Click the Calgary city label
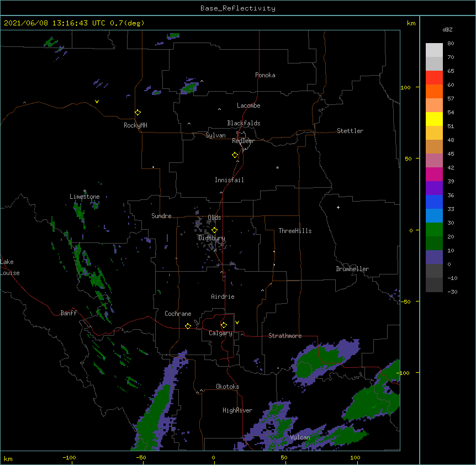The image size is (476, 465). click(220, 333)
